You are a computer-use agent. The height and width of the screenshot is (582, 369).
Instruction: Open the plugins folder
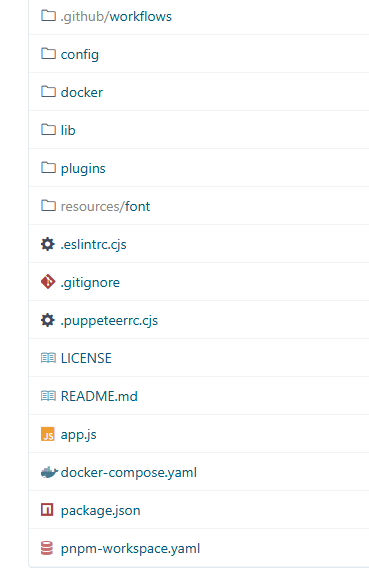pos(83,169)
